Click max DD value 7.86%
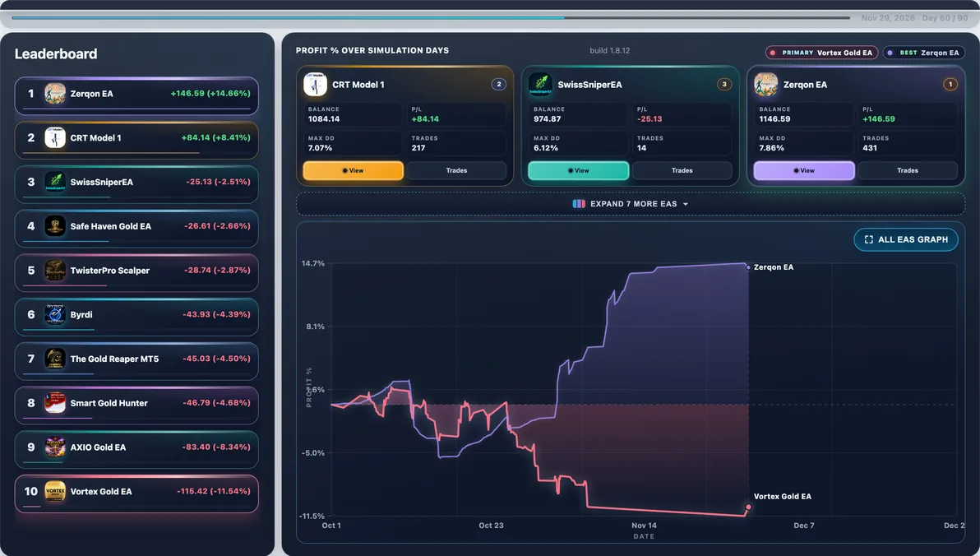This screenshot has height=556, width=980. pyautogui.click(x=771, y=148)
